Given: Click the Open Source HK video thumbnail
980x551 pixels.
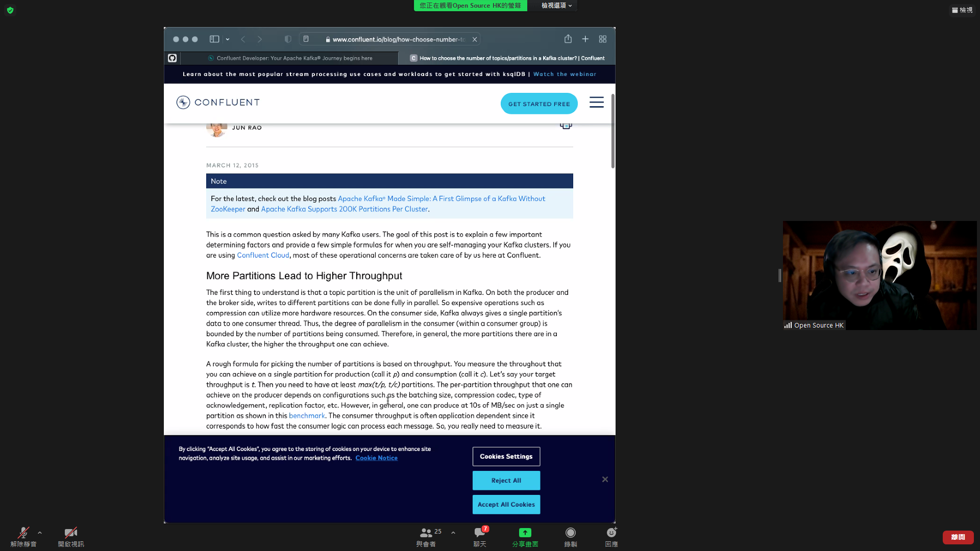Looking at the screenshot, I should tap(880, 275).
